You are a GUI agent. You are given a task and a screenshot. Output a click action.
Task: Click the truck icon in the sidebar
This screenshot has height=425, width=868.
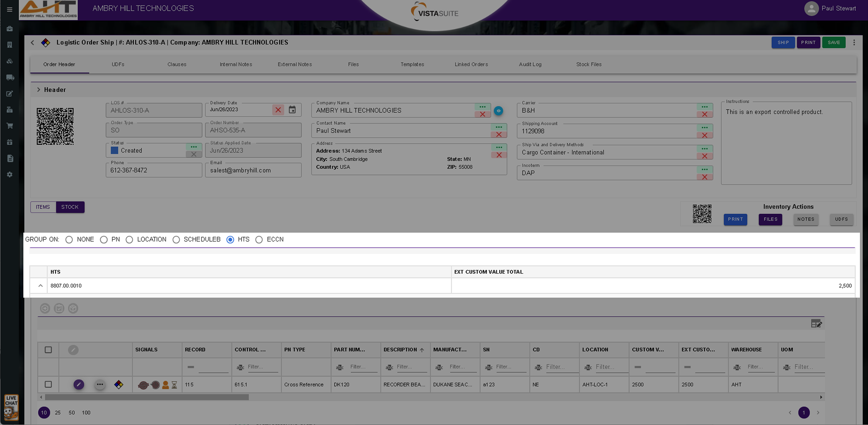coord(10,78)
